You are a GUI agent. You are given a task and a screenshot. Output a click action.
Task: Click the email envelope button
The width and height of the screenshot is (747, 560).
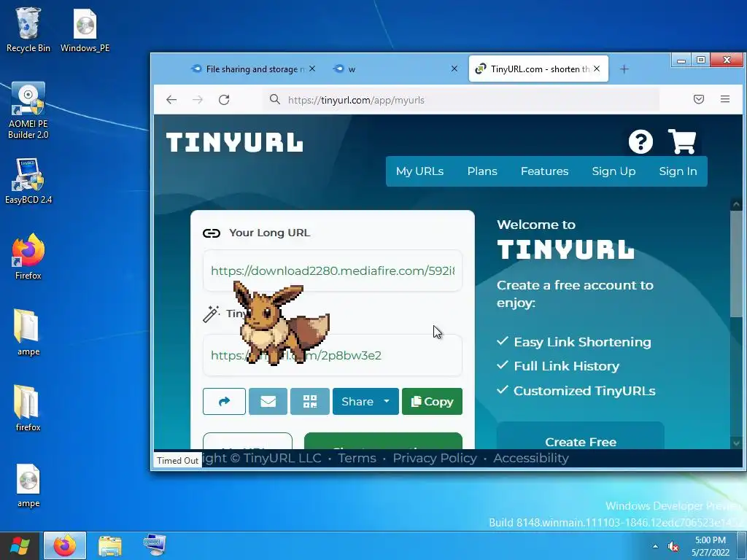268,402
